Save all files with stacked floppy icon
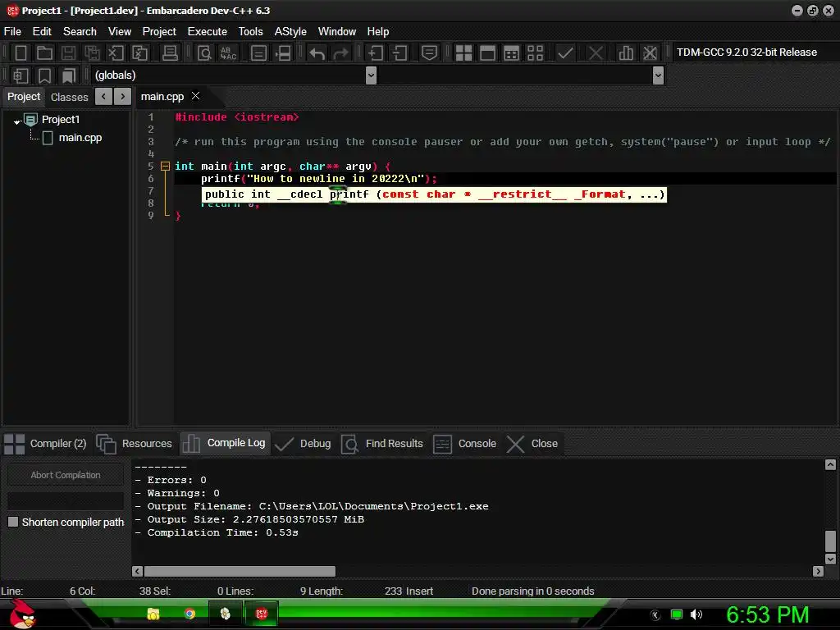This screenshot has width=840, height=630. click(x=92, y=53)
